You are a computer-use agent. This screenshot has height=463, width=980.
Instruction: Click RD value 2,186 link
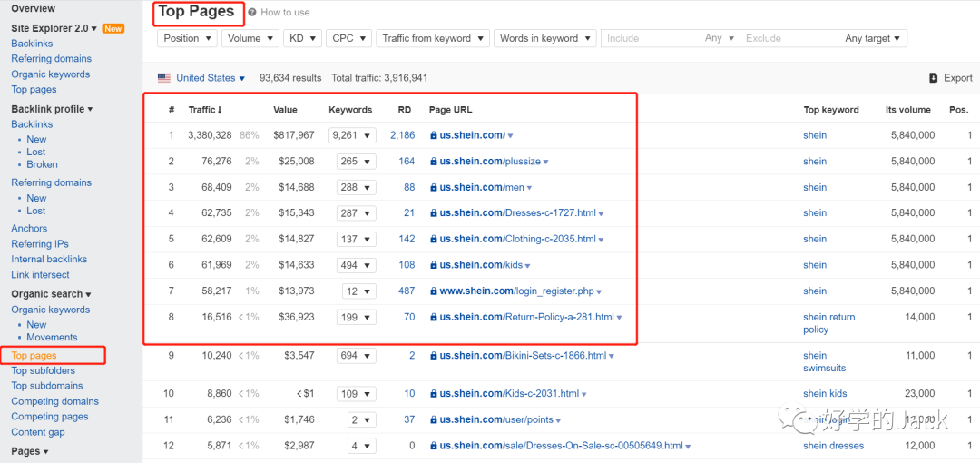pyautogui.click(x=403, y=135)
